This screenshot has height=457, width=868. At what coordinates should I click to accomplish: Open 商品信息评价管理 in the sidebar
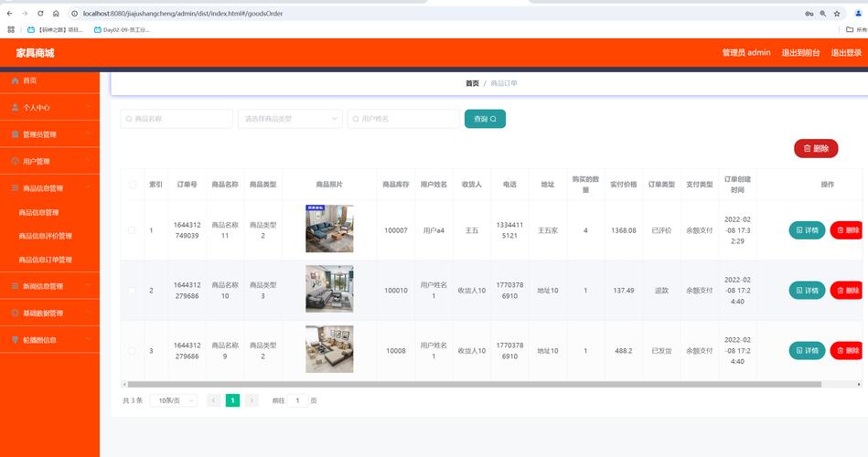tap(46, 236)
